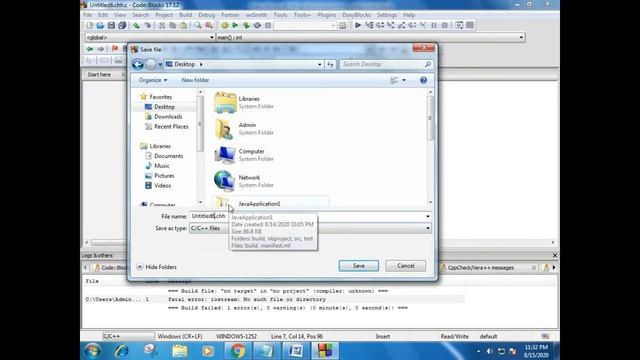Screen dimensions: 640x360
Task: Click the Jump back green arrow icon
Action: click(x=90, y=49)
